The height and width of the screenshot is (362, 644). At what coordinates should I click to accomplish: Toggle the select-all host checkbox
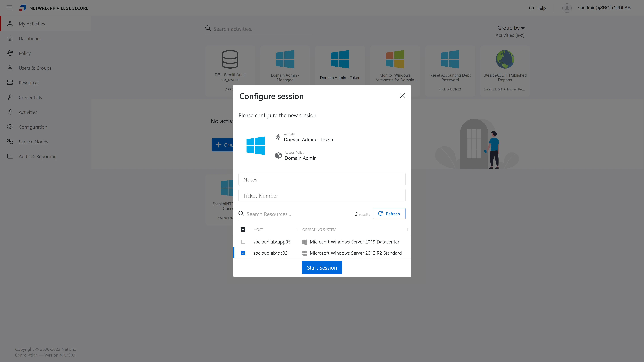243,230
